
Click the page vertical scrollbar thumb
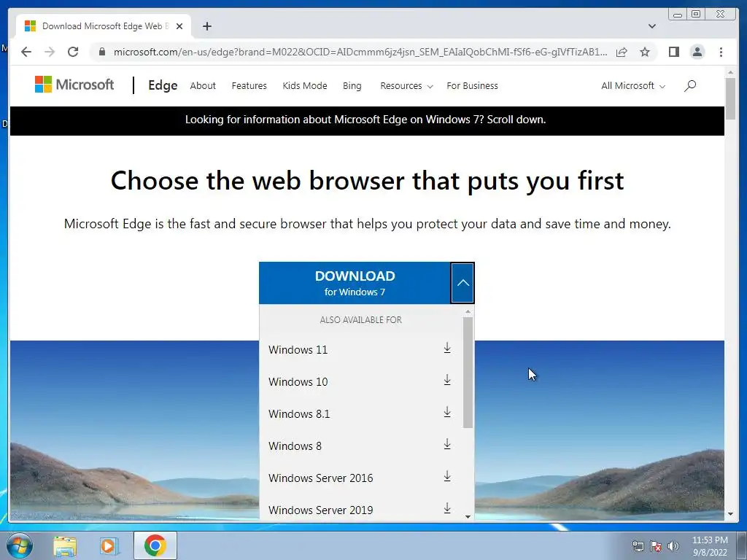(730, 98)
